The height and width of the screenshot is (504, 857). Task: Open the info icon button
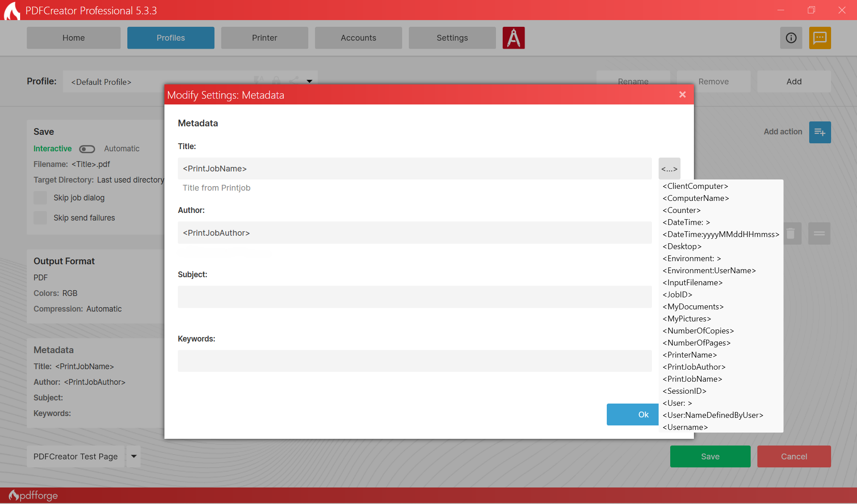click(x=791, y=38)
